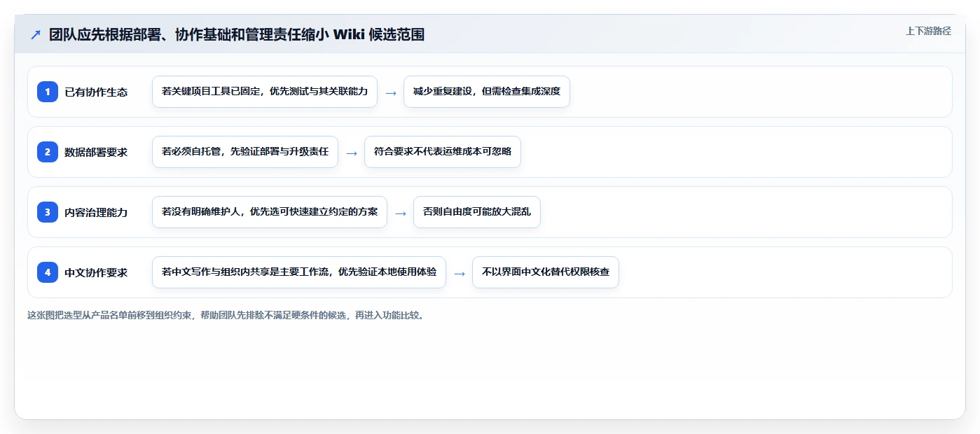The height and width of the screenshot is (434, 980).
Task: Click the arrow after '先验证部署与升级责任'
Action: click(x=352, y=153)
